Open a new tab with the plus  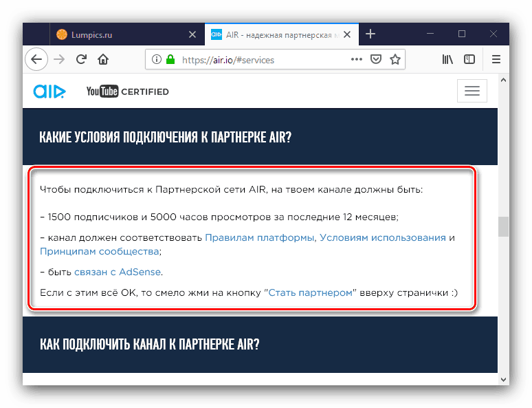(370, 34)
